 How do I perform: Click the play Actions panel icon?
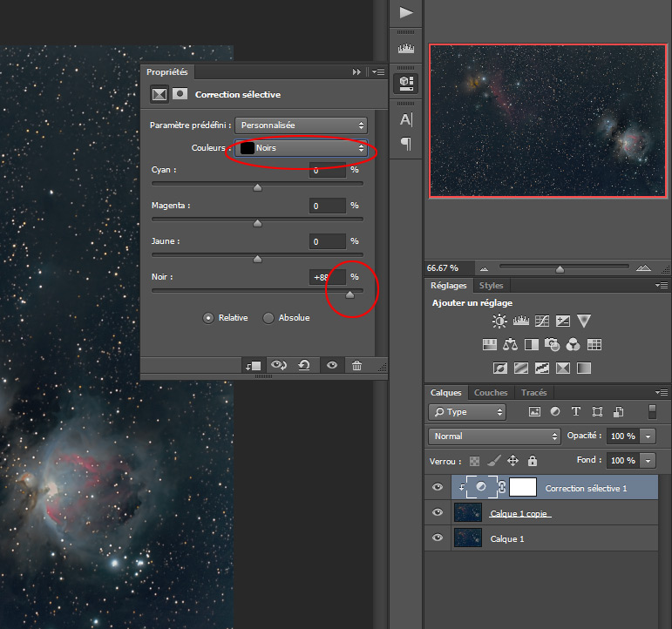pyautogui.click(x=406, y=12)
